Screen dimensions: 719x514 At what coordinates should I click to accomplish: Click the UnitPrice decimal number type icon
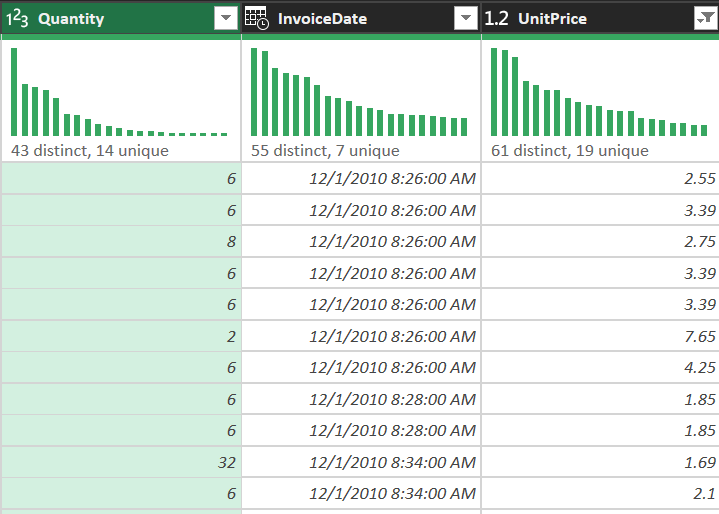pos(496,19)
